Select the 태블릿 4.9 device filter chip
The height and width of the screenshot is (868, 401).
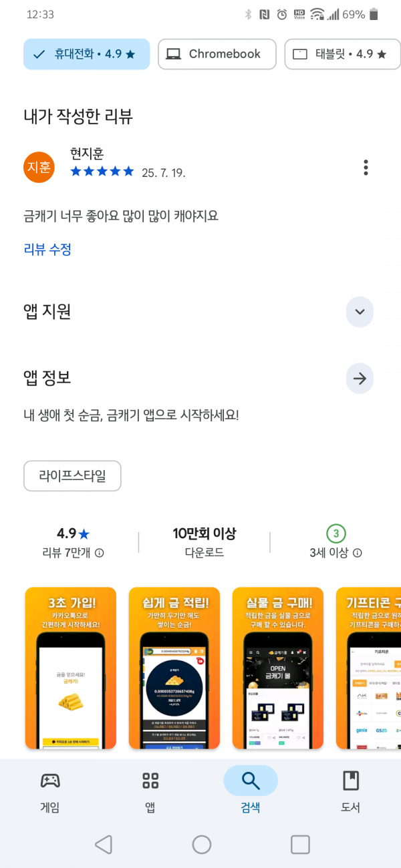pos(343,54)
